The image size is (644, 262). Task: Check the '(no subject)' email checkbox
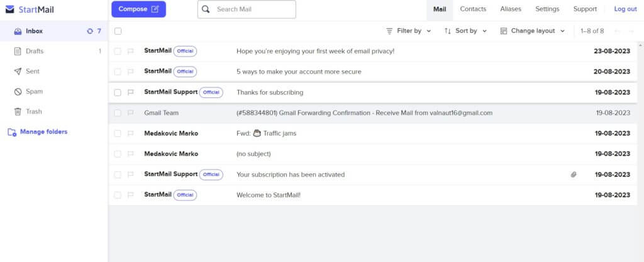[118, 154]
